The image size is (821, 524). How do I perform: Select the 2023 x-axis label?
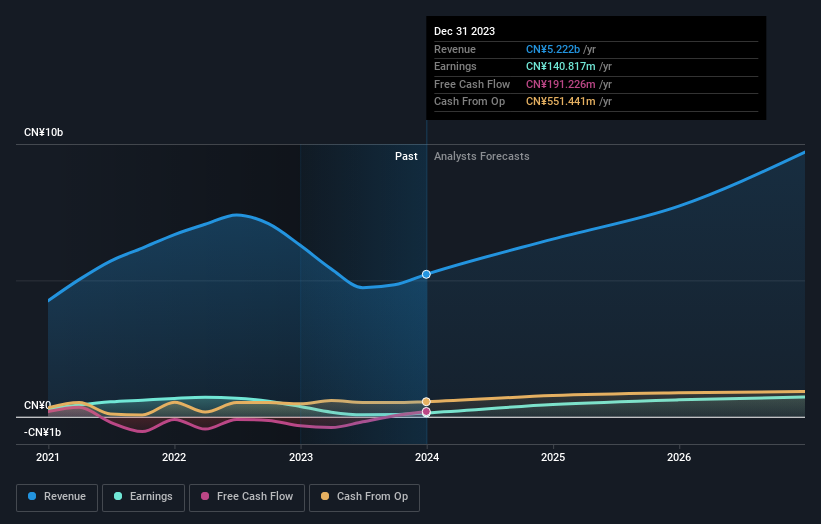301,457
